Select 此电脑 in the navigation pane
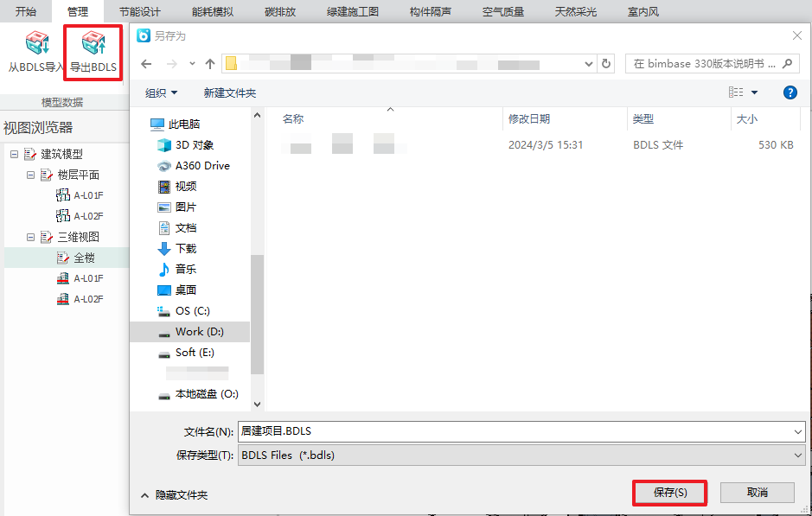The image size is (812, 516). [175, 124]
